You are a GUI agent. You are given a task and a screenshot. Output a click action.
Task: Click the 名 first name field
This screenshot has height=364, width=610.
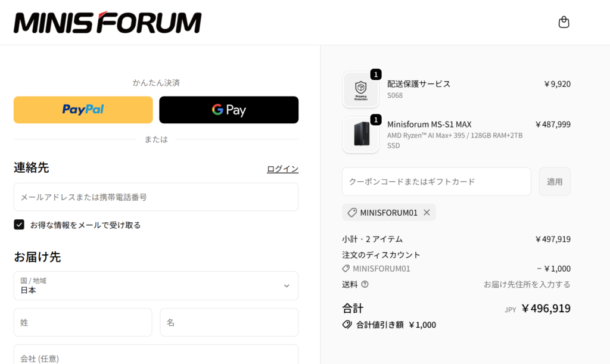pyautogui.click(x=229, y=322)
